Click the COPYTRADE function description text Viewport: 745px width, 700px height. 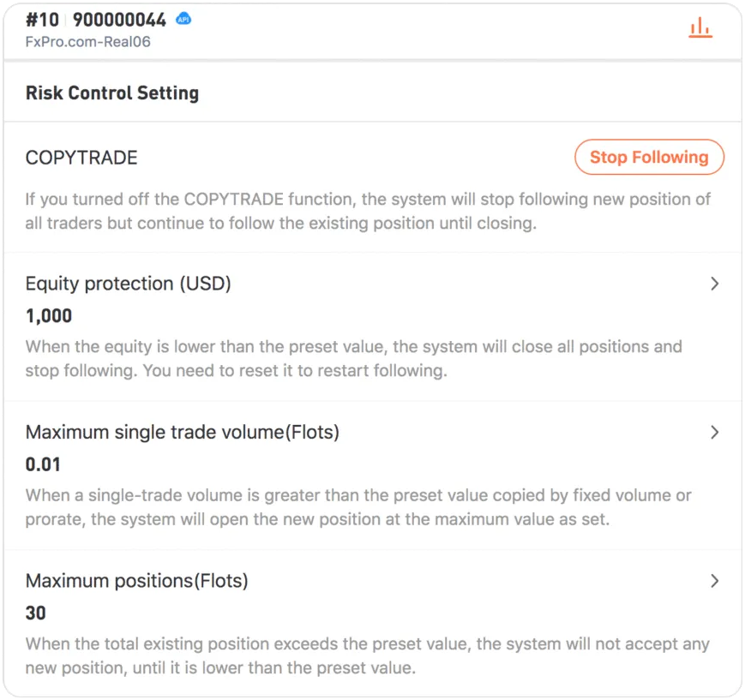[x=368, y=211]
